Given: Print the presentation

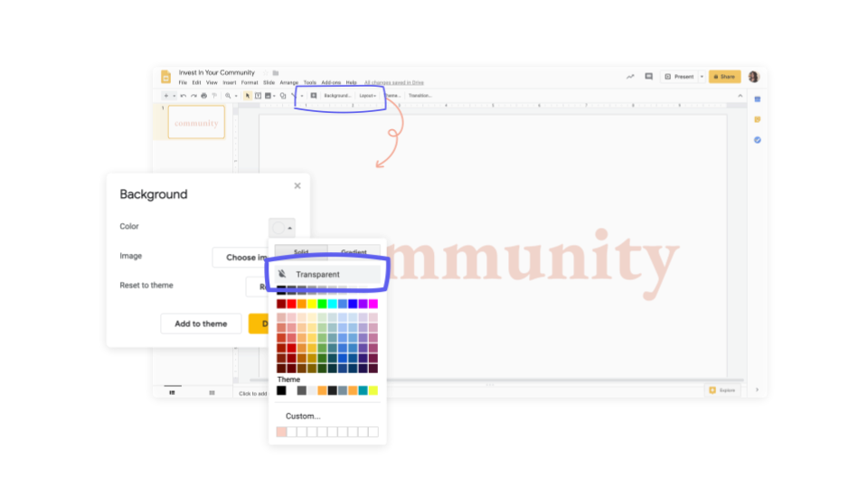Looking at the screenshot, I should (203, 96).
